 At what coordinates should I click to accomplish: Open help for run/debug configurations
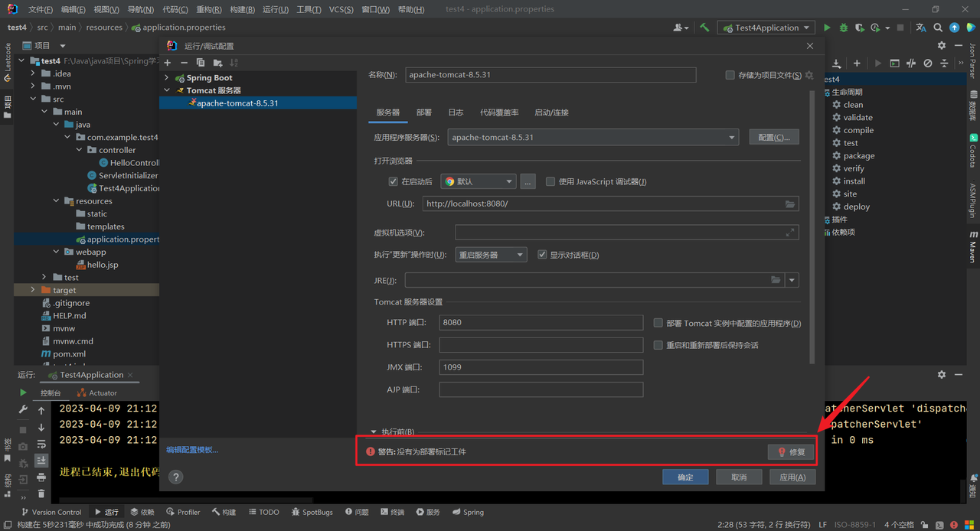tap(176, 477)
